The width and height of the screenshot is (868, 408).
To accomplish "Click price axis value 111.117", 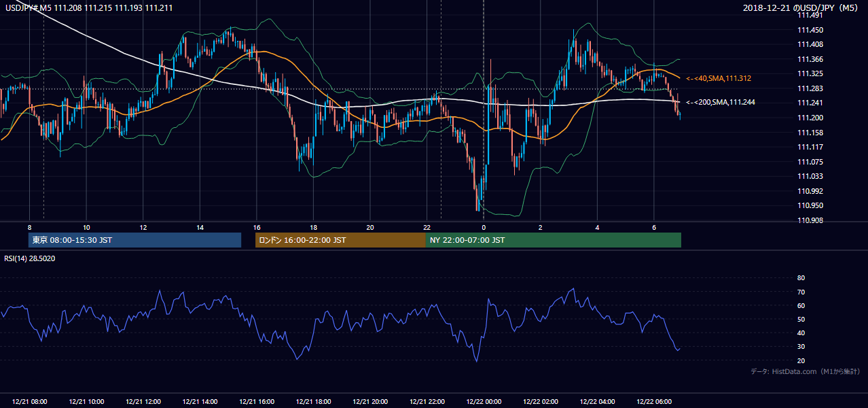I will [811, 147].
